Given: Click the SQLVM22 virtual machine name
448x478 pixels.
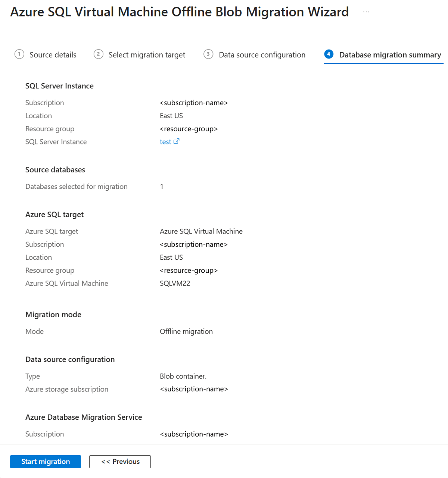Looking at the screenshot, I should tap(175, 283).
